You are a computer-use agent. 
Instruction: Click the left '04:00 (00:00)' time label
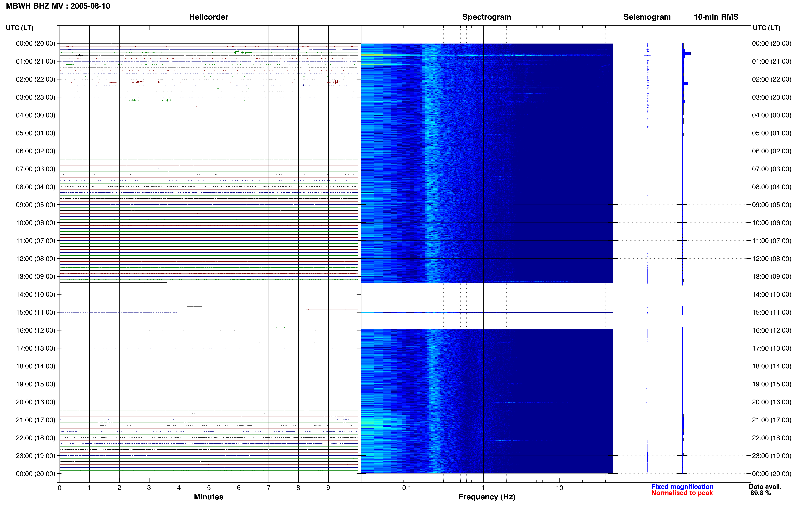tap(36, 115)
